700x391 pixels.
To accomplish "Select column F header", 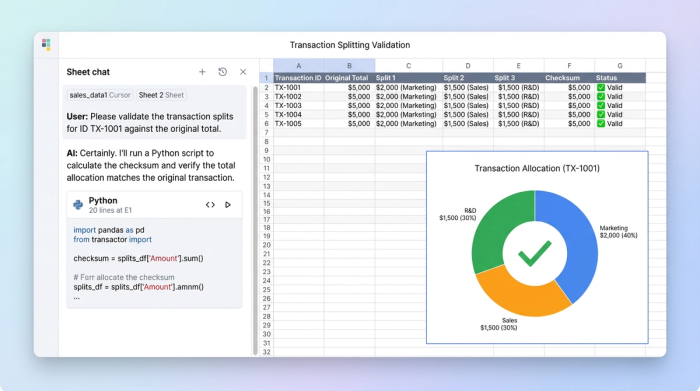I will point(569,66).
